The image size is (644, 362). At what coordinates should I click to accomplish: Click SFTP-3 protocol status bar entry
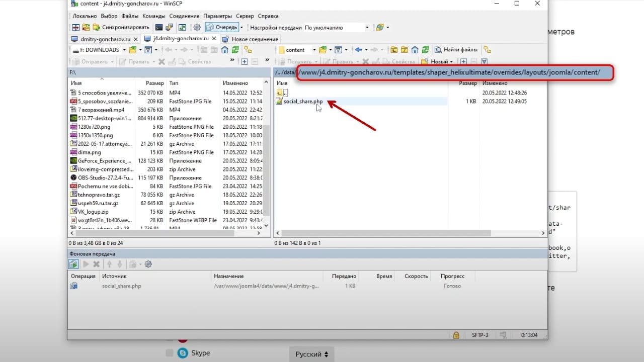click(480, 335)
